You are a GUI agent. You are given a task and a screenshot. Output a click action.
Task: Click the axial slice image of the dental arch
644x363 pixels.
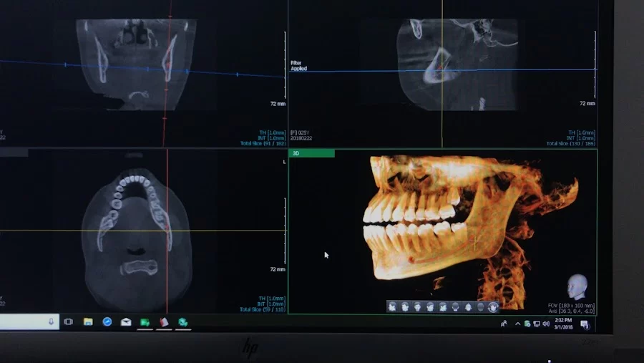point(137,241)
